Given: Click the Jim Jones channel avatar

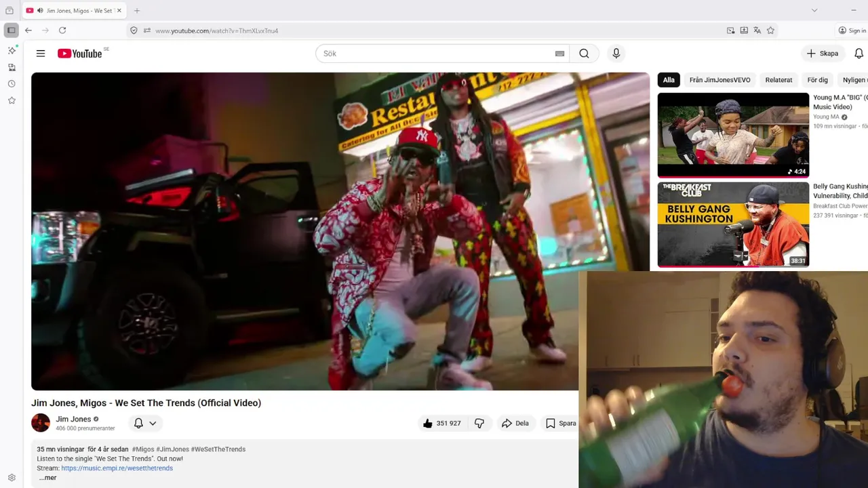Looking at the screenshot, I should (x=41, y=423).
